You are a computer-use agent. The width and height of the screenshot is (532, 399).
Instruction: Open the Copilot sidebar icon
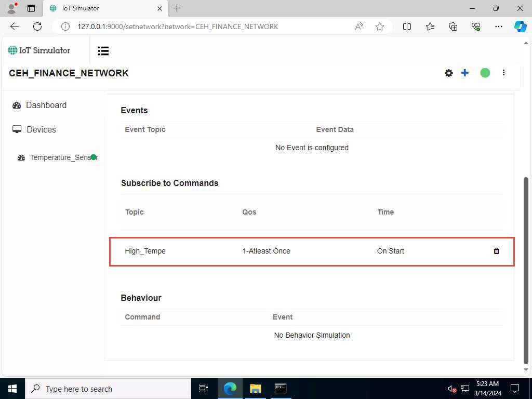(520, 26)
